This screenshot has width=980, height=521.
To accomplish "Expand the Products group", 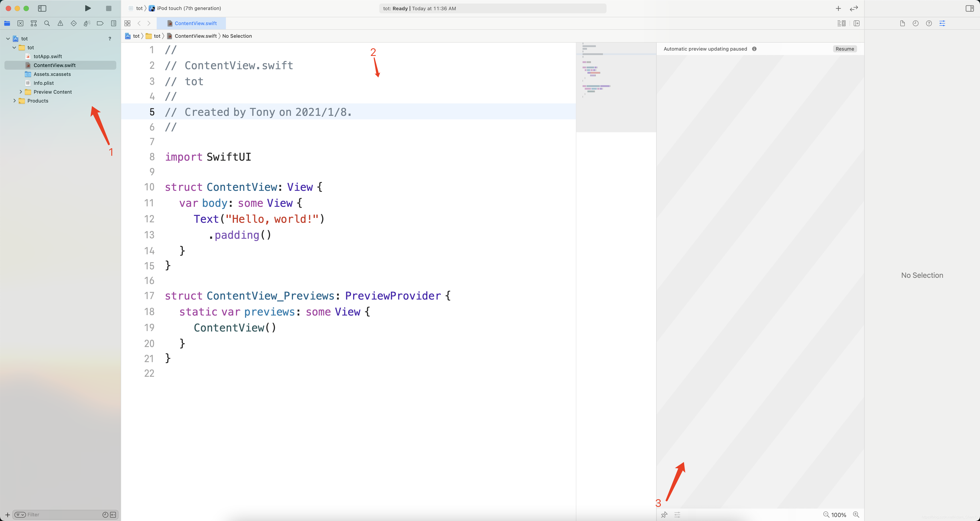I will click(x=14, y=101).
